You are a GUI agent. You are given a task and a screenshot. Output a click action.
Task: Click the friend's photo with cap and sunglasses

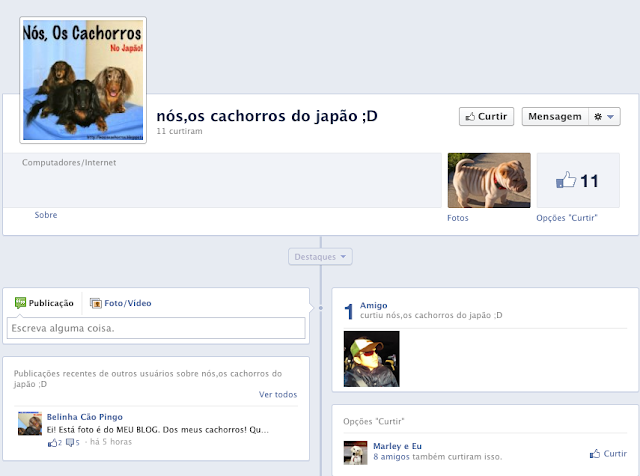[x=371, y=359]
